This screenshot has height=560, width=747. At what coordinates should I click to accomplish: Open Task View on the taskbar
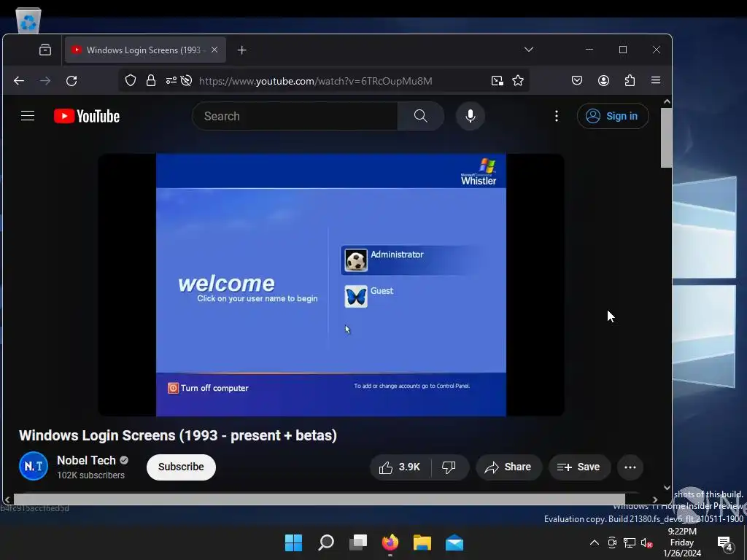click(x=358, y=542)
